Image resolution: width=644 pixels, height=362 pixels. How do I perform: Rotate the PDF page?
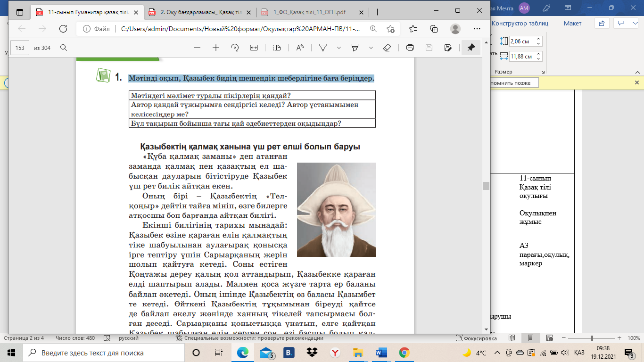[x=235, y=48]
